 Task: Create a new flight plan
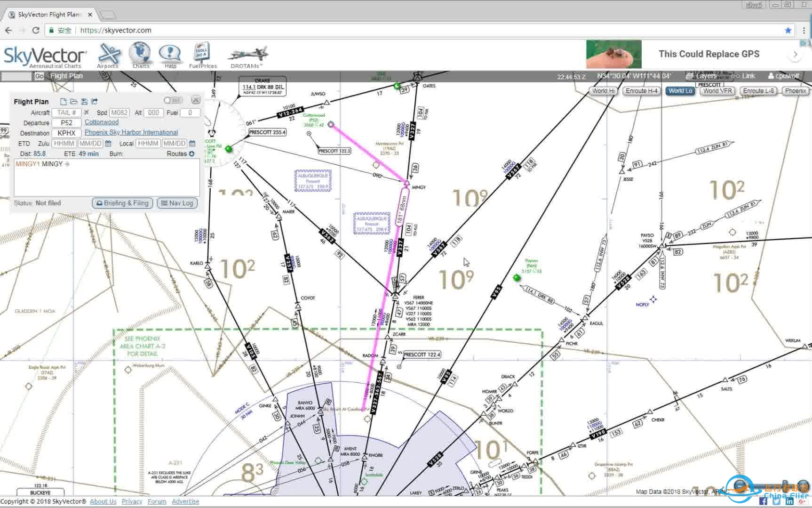[x=64, y=101]
